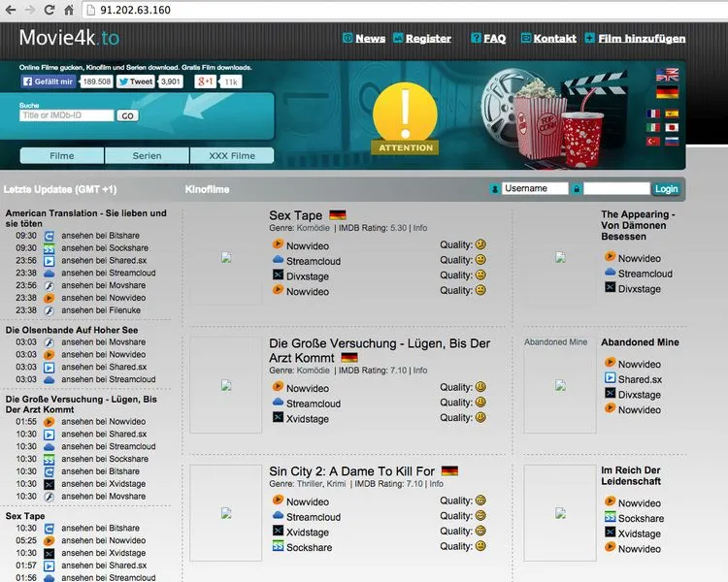The image size is (728, 582).
Task: Open the Register link
Action: click(428, 39)
